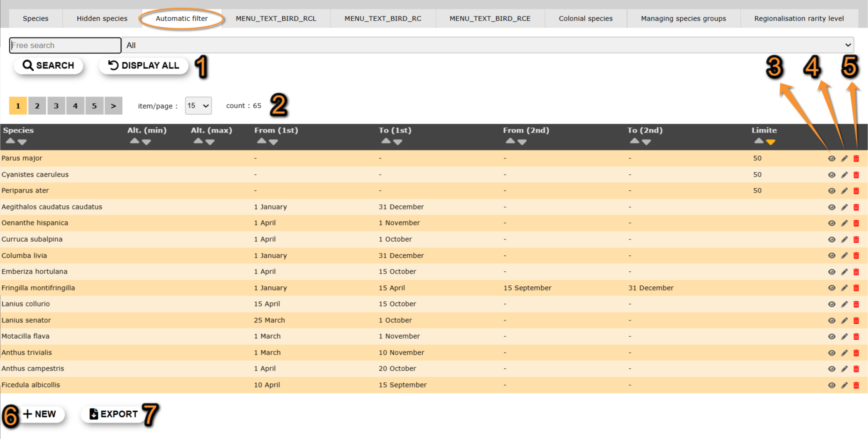Edit the Fringilla montifringilla row
Viewport: 868px width, 439px height.
coord(844,288)
